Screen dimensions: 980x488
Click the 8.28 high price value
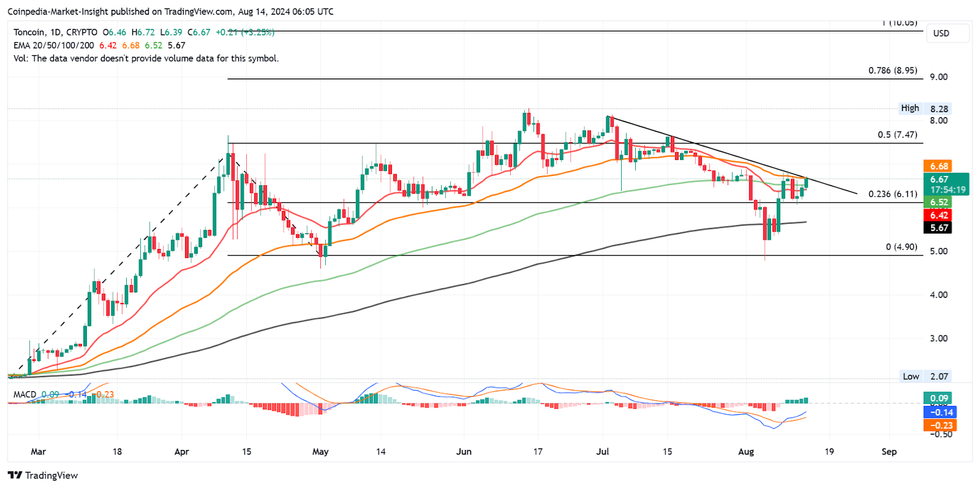point(939,109)
